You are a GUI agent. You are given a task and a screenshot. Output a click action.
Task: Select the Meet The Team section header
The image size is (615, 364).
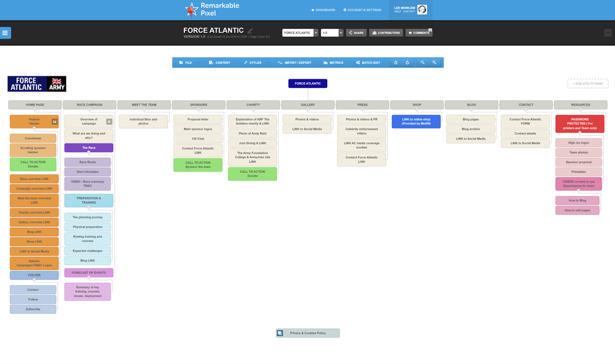pos(144,105)
